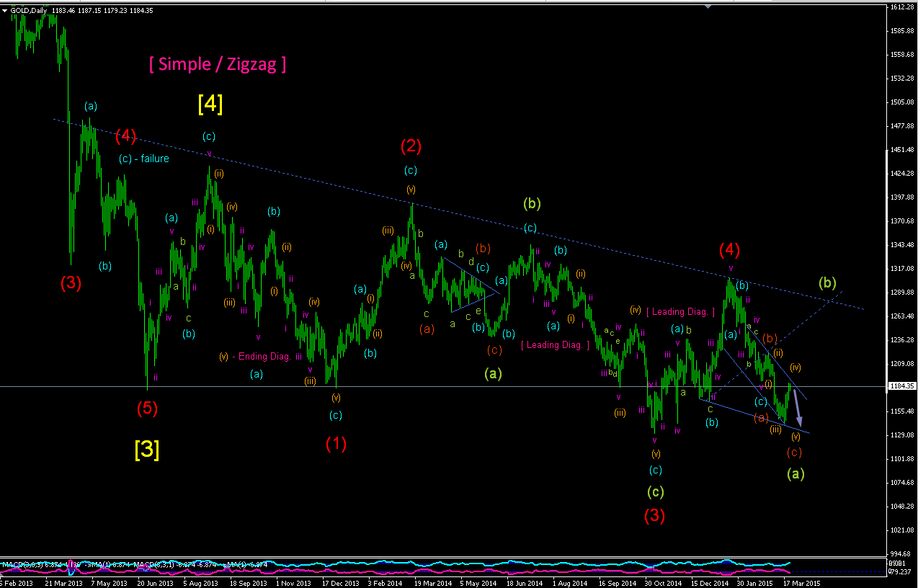Click the 1021.08 price axis label
This screenshot has height=588, width=918.
point(901,530)
